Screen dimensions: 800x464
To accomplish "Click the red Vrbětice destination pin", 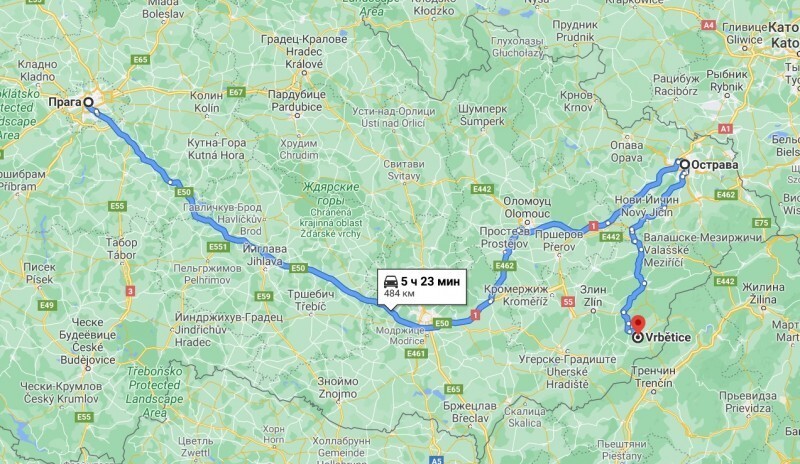I will [x=638, y=325].
